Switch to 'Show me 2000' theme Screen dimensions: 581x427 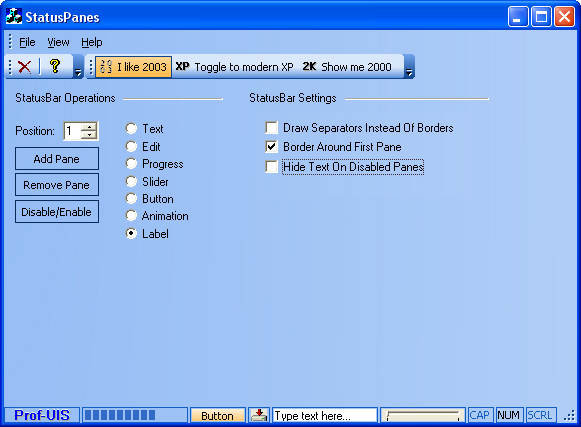[347, 67]
